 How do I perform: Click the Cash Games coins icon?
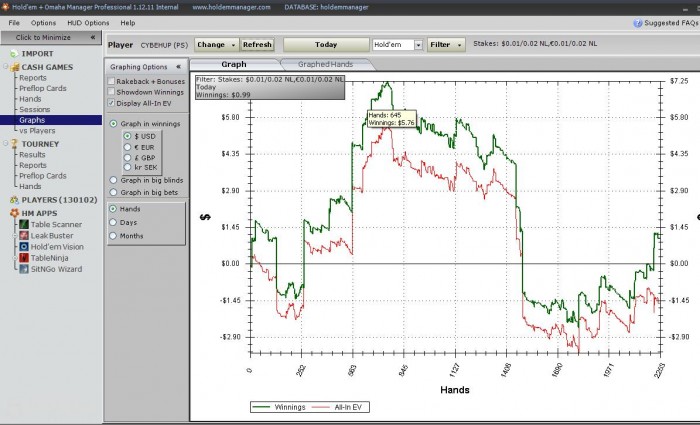tap(15, 67)
